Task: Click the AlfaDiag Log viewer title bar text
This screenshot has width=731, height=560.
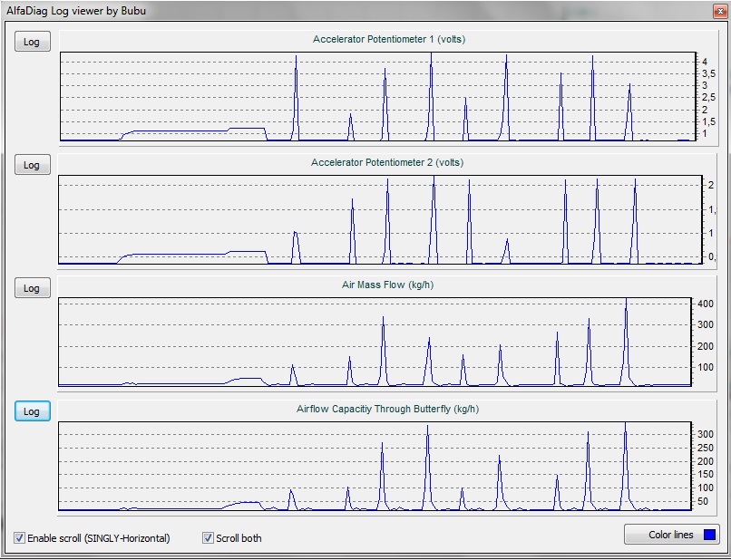Action: 76,11
